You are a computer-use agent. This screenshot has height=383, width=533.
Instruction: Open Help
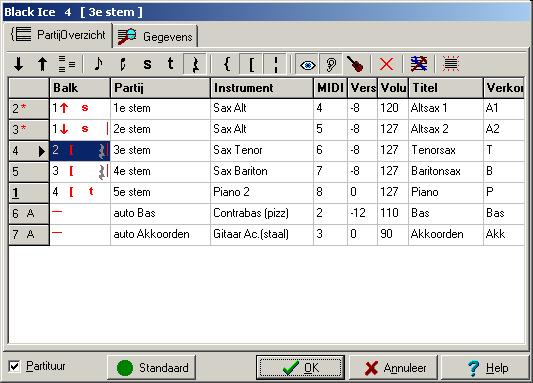click(485, 367)
